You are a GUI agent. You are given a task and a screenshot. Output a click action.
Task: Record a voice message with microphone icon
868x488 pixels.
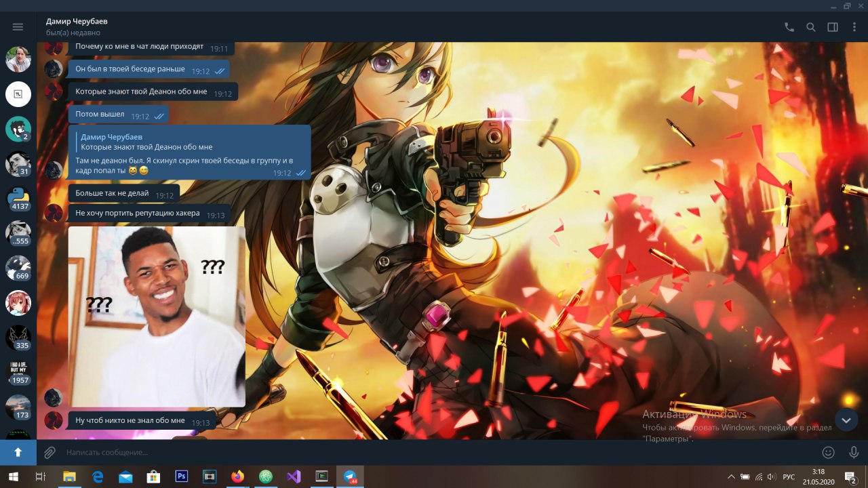point(854,452)
